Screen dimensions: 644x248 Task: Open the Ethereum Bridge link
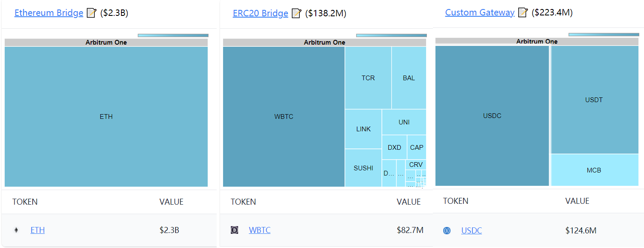49,13
